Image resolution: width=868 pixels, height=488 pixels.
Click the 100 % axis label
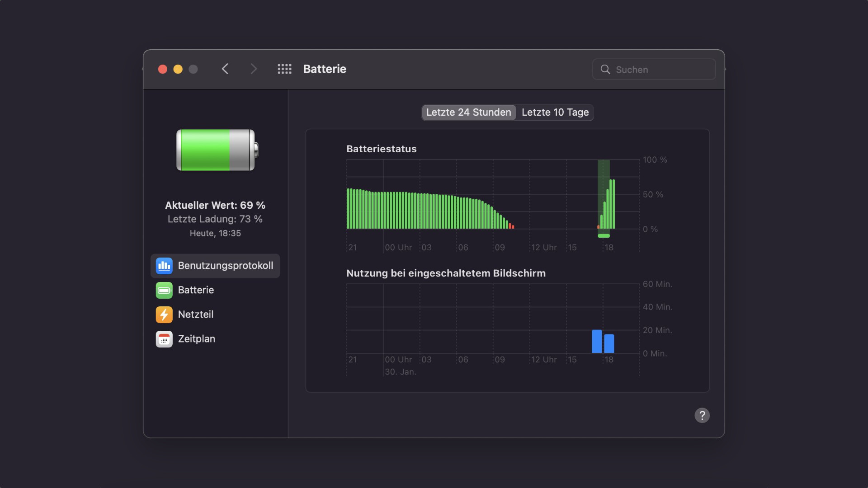coord(655,160)
